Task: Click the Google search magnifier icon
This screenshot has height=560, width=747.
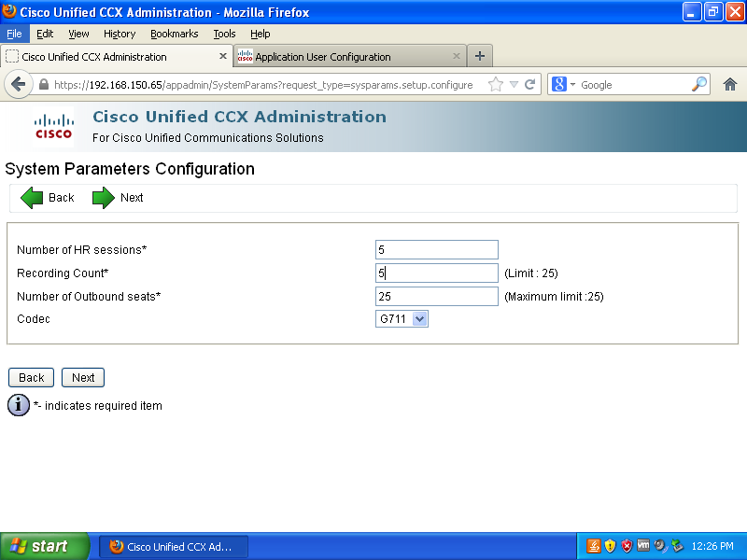Action: coord(698,84)
